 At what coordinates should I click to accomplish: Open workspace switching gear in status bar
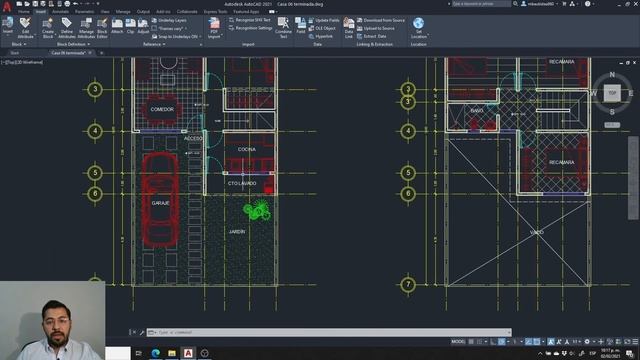(587, 342)
